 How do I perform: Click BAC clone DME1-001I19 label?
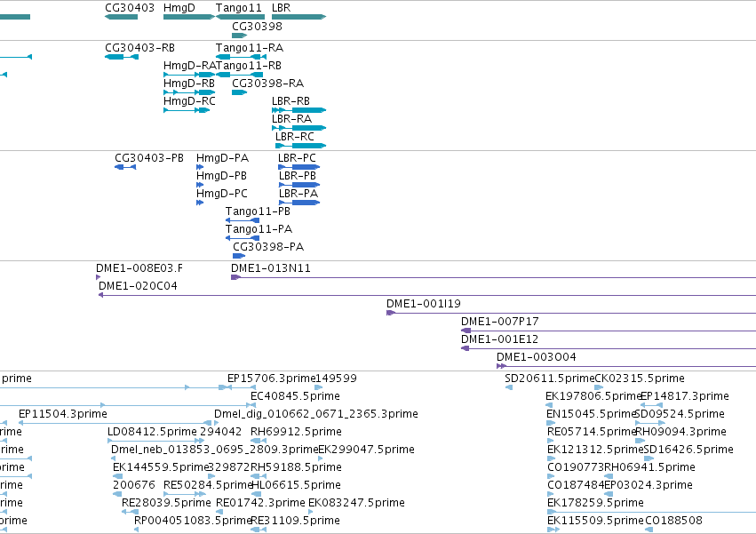click(x=424, y=304)
